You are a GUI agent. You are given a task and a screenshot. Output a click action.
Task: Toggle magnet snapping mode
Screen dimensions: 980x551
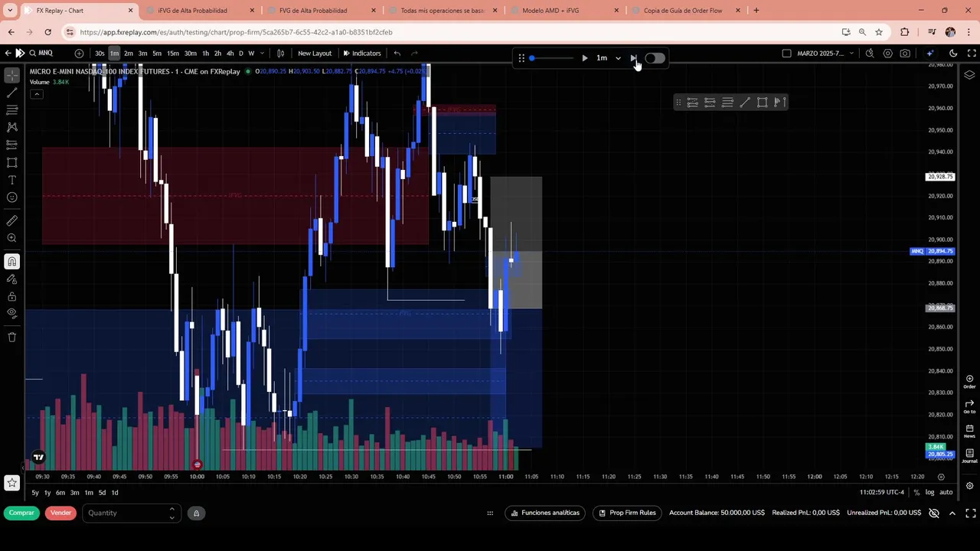(x=12, y=262)
